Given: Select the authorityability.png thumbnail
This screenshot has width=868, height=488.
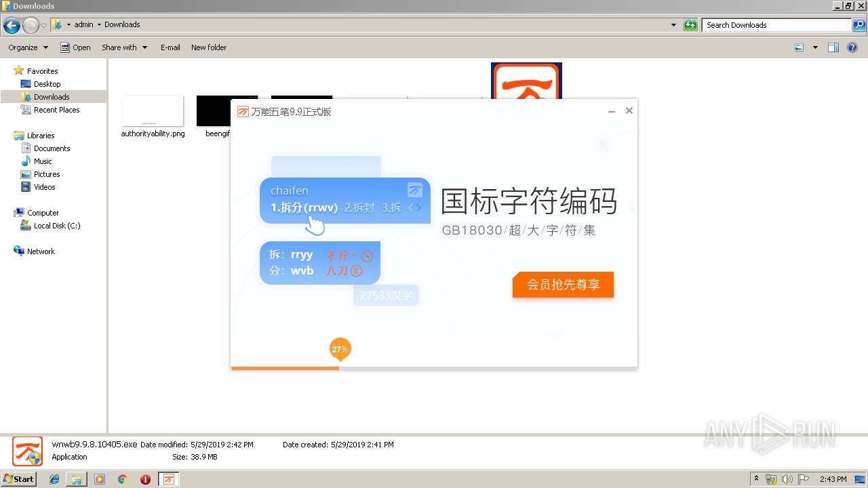Looking at the screenshot, I should pyautogui.click(x=153, y=110).
